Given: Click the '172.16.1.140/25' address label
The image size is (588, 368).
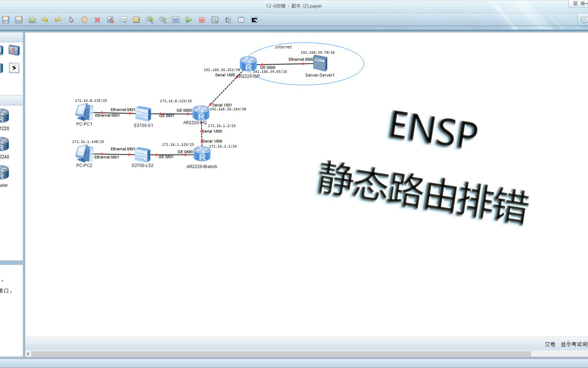Looking at the screenshot, I should (88, 142).
